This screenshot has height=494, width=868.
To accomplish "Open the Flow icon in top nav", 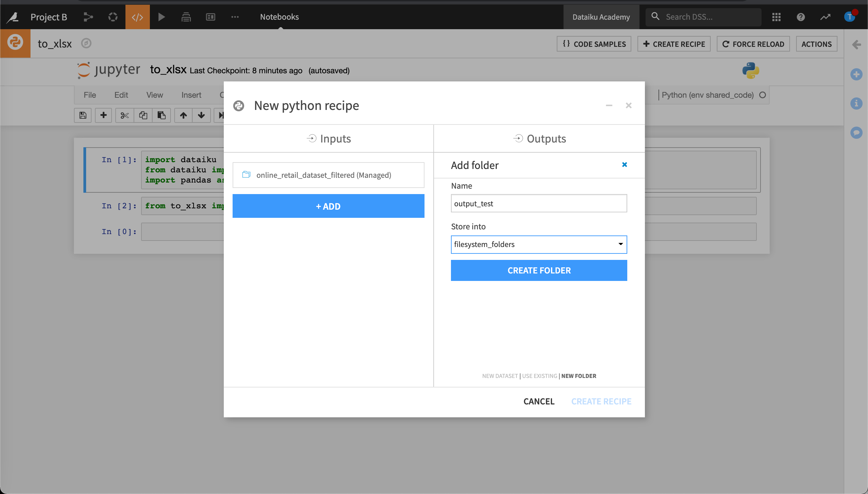I will (88, 17).
